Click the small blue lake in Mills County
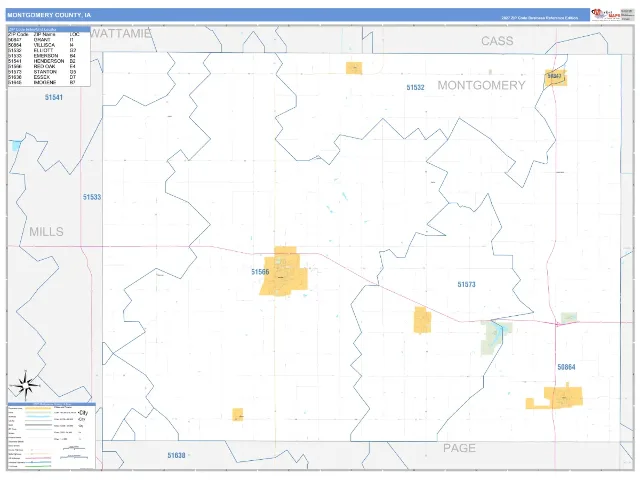Image resolution: width=640 pixels, height=480 pixels. point(16,145)
